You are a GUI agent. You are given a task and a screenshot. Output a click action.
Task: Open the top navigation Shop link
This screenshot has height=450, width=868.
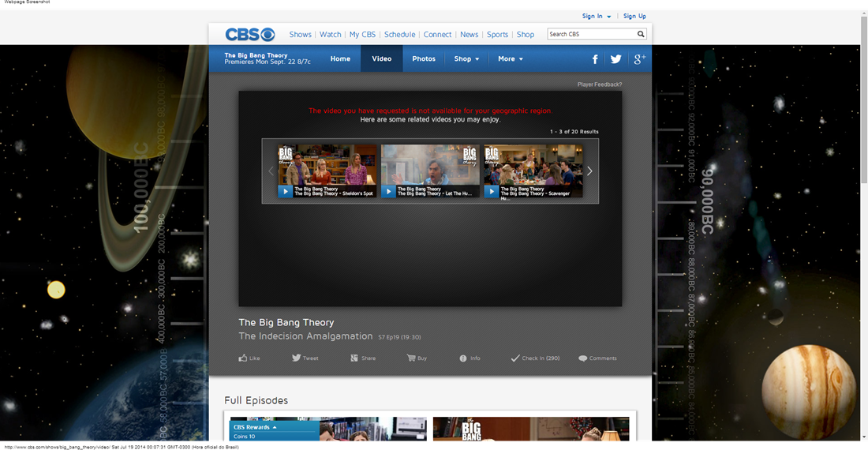click(526, 34)
